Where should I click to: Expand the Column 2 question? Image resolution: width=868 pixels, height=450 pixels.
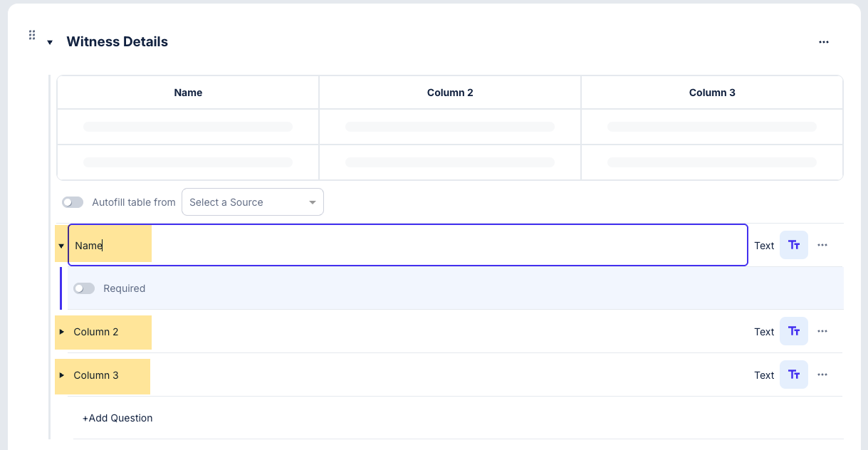pos(62,332)
